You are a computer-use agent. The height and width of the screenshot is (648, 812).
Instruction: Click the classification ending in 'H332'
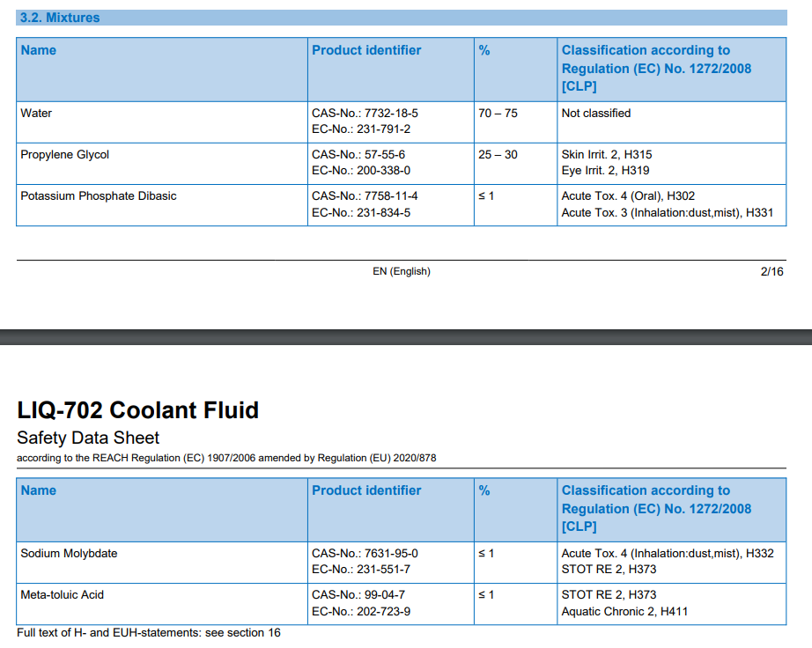tap(668, 554)
